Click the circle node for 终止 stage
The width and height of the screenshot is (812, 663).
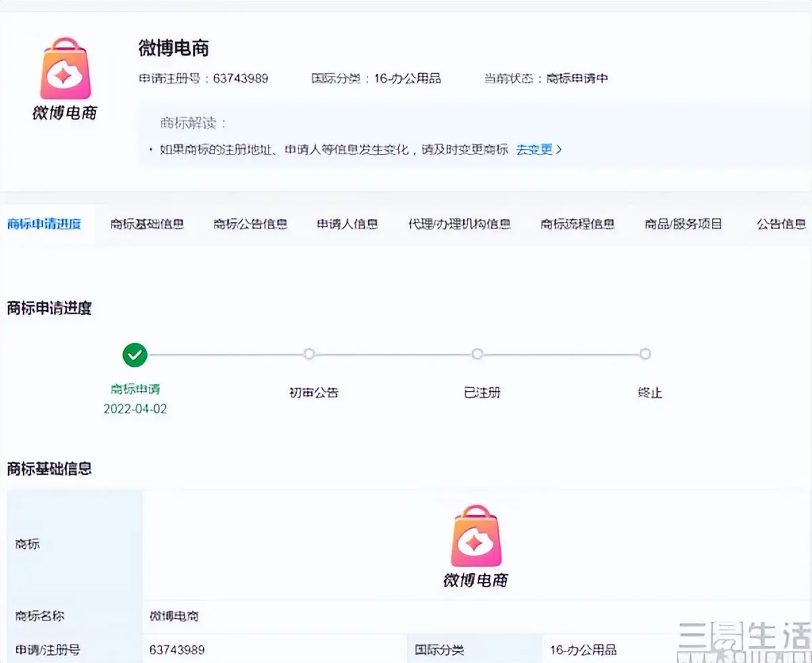coord(645,354)
